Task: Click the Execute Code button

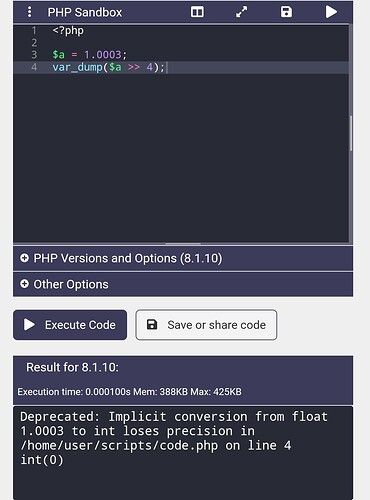Action: (x=70, y=325)
